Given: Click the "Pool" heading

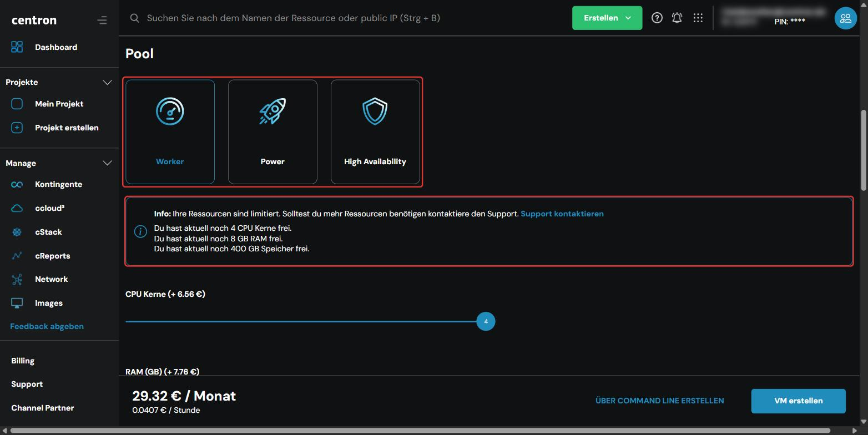Looking at the screenshot, I should tap(139, 54).
